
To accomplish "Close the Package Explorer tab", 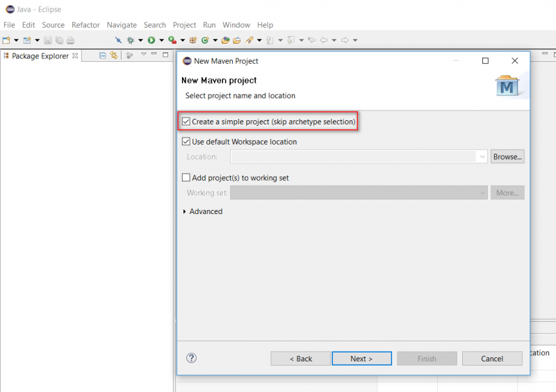I will tap(75, 56).
